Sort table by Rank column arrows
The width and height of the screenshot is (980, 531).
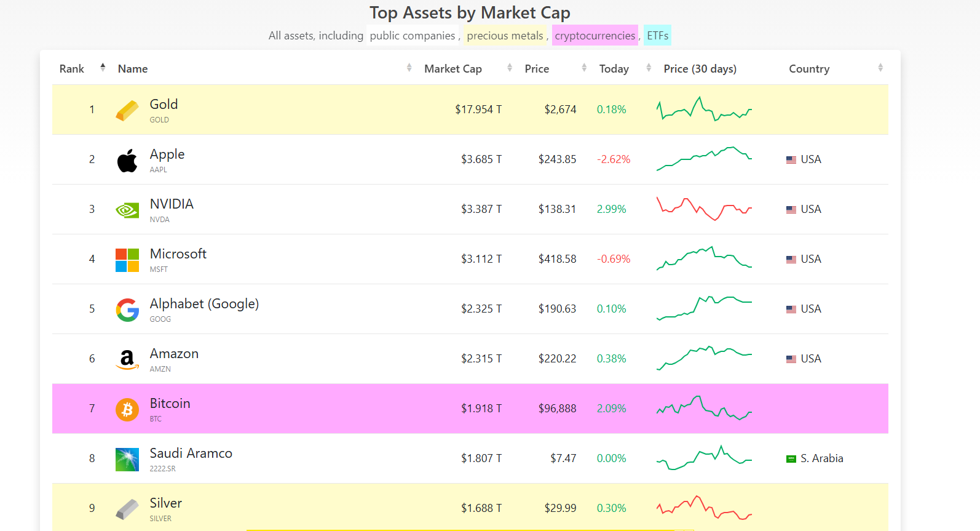103,67
